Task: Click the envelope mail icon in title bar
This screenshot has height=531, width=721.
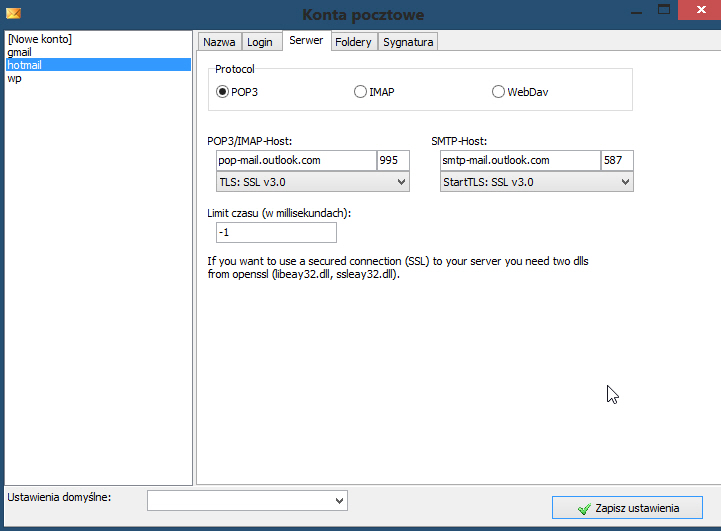Action: (x=13, y=13)
